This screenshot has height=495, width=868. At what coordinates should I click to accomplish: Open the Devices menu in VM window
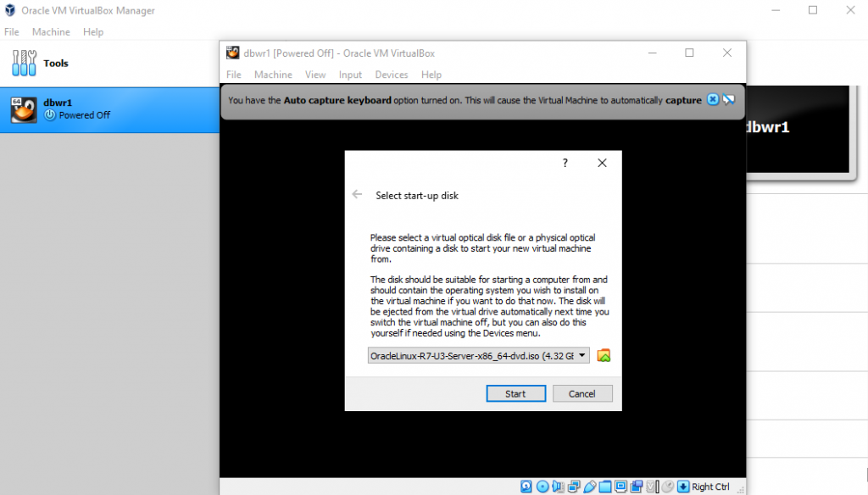click(391, 75)
